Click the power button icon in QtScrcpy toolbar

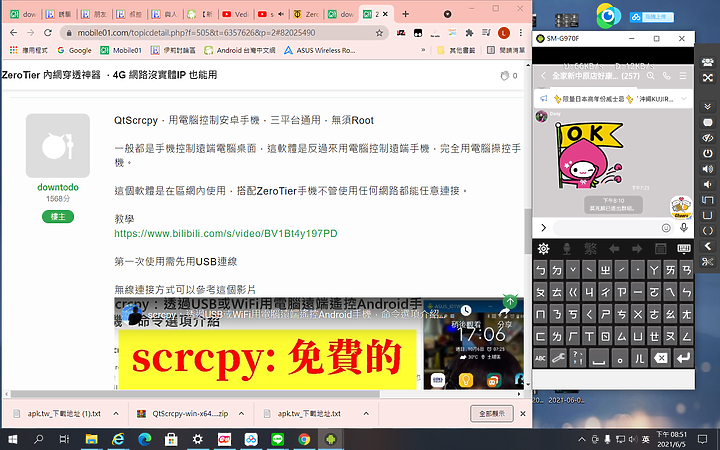pyautogui.click(x=707, y=153)
